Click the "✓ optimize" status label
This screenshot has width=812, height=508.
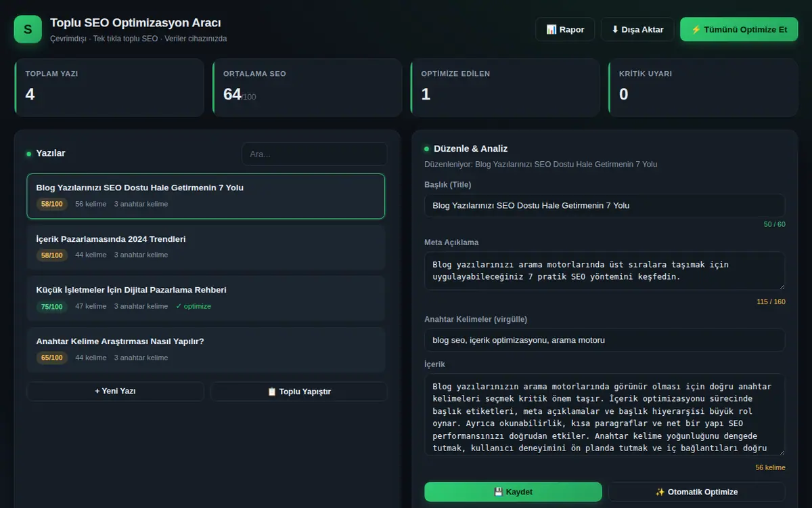[194, 306]
